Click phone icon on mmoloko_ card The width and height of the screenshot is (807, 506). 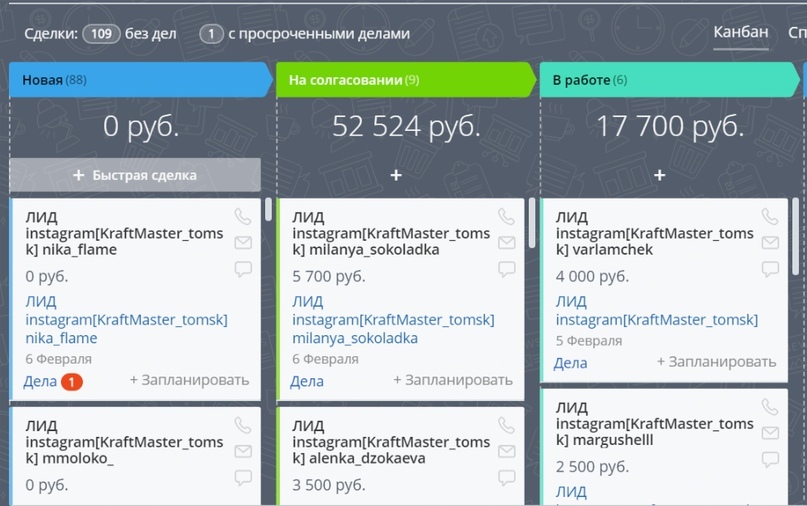tap(243, 425)
